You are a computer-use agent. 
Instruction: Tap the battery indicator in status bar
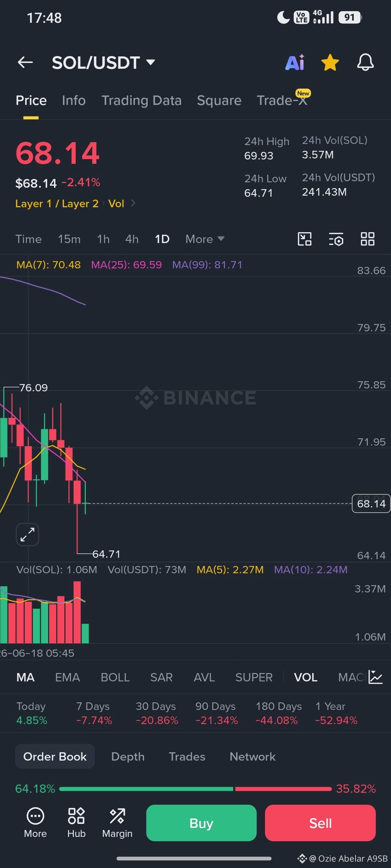pyautogui.click(x=350, y=17)
